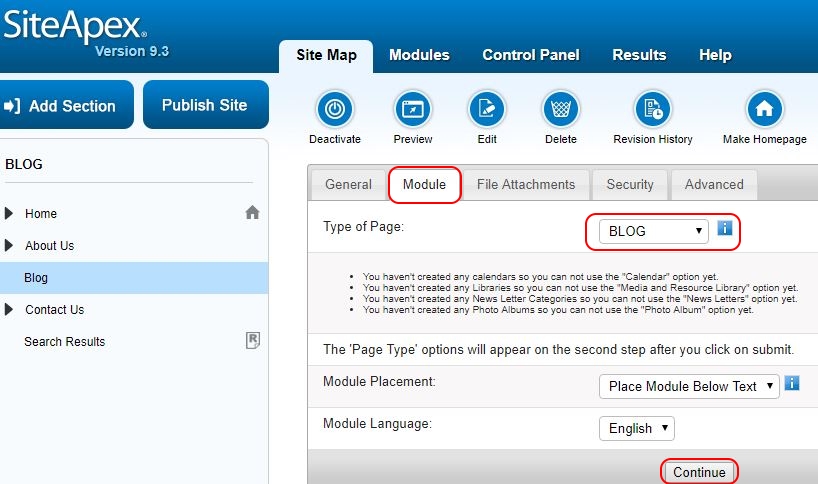Expand the Contact Us tree arrow

(8, 309)
